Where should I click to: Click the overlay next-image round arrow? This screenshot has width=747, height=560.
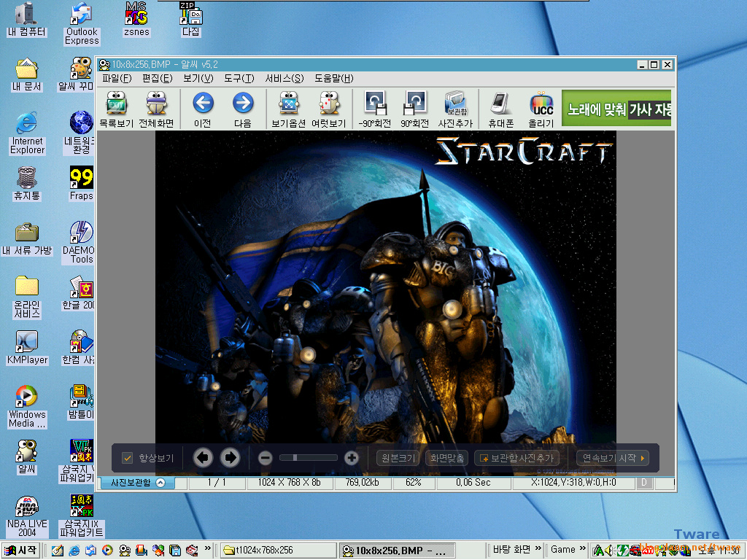click(x=230, y=458)
